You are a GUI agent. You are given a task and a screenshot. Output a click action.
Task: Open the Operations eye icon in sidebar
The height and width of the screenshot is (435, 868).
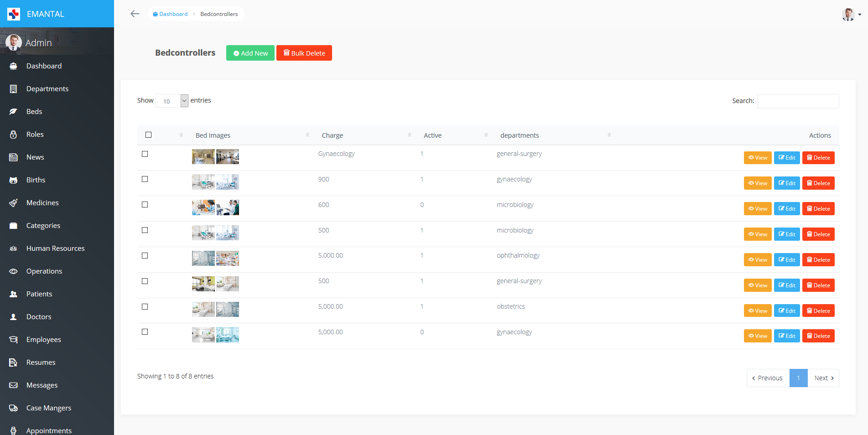14,271
